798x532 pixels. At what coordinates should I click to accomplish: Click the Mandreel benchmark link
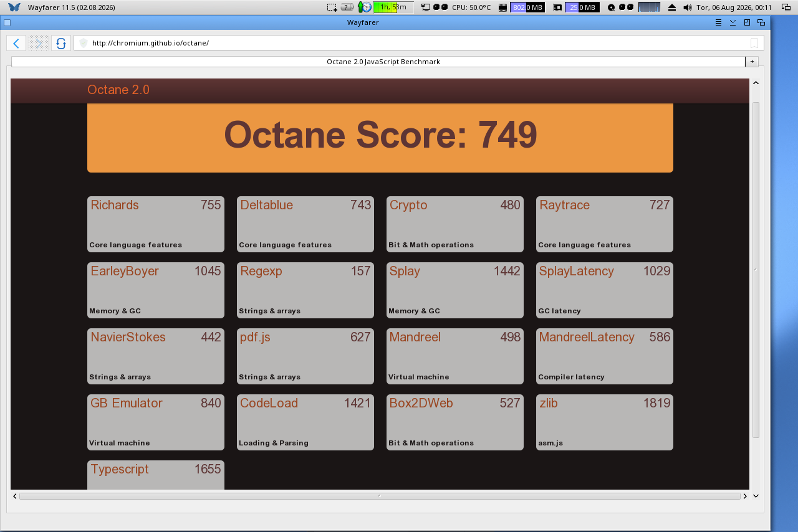pyautogui.click(x=415, y=337)
